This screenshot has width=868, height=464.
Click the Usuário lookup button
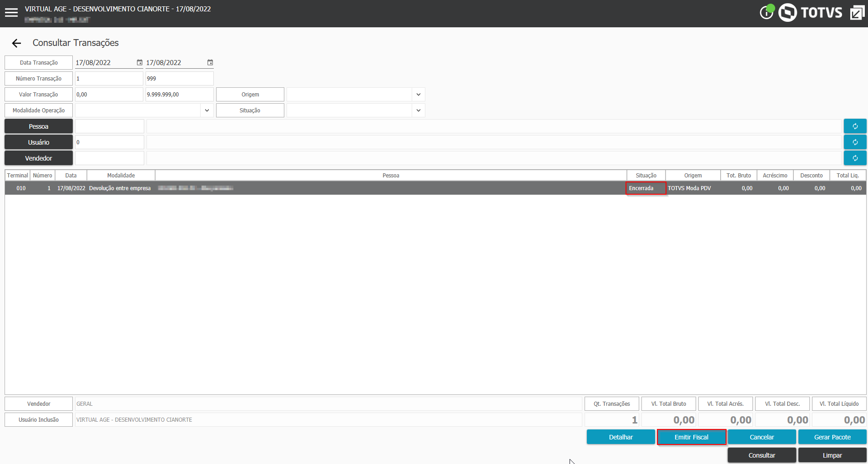tap(39, 142)
